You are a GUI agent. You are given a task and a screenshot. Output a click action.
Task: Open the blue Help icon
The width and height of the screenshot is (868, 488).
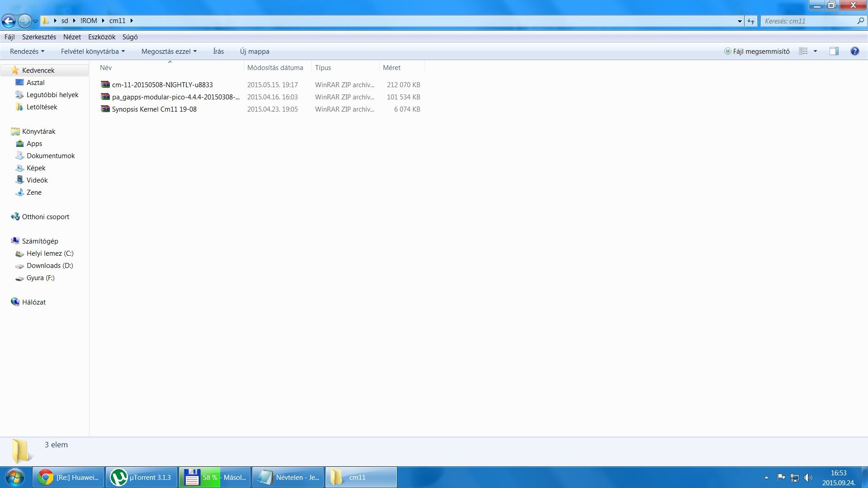[x=854, y=52]
